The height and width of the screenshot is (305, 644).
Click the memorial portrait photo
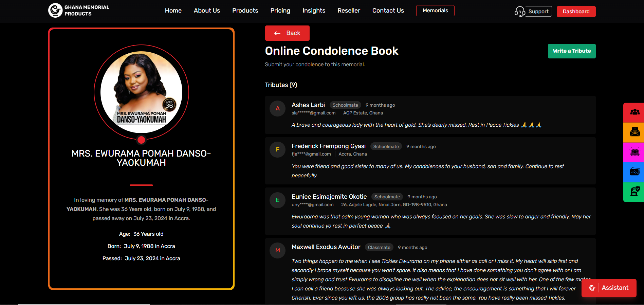[x=141, y=92]
